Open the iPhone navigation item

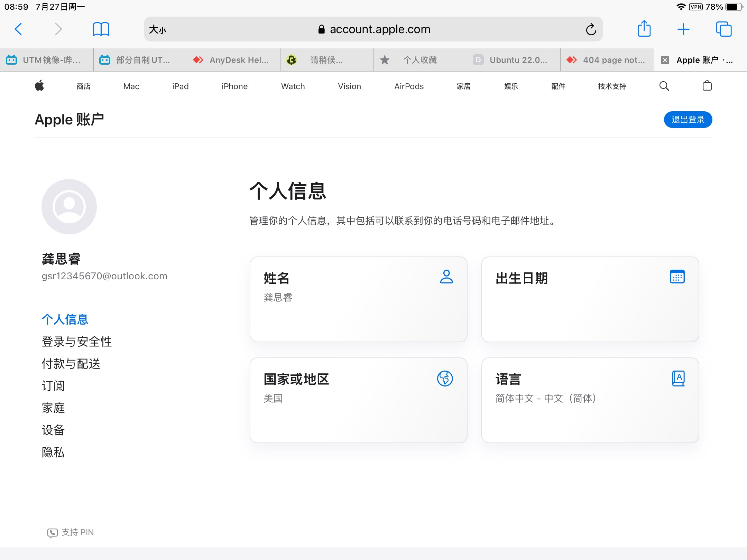pos(235,86)
